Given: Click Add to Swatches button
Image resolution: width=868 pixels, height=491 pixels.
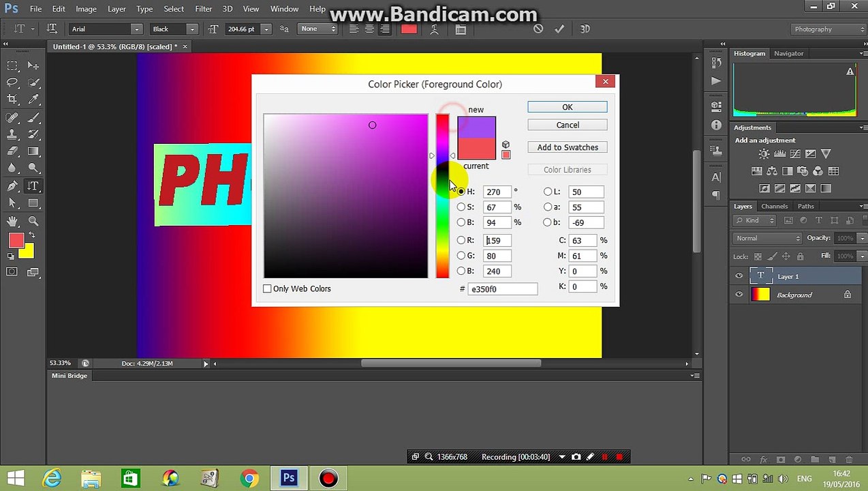Looking at the screenshot, I should click(x=567, y=147).
